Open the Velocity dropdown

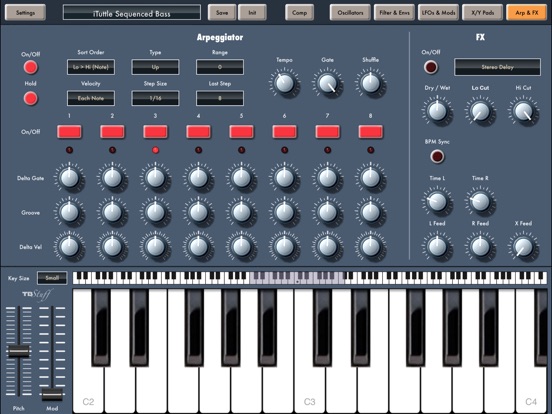[x=91, y=98]
